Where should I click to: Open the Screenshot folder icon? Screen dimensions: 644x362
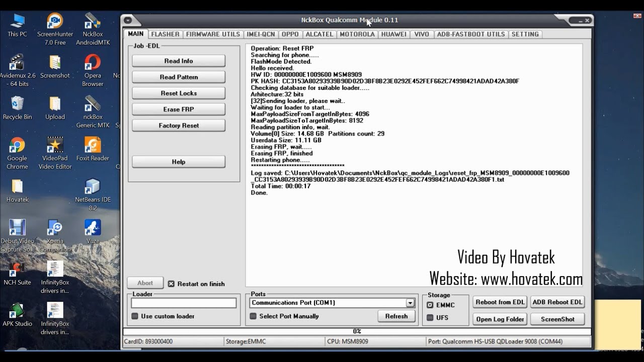pos(55,66)
